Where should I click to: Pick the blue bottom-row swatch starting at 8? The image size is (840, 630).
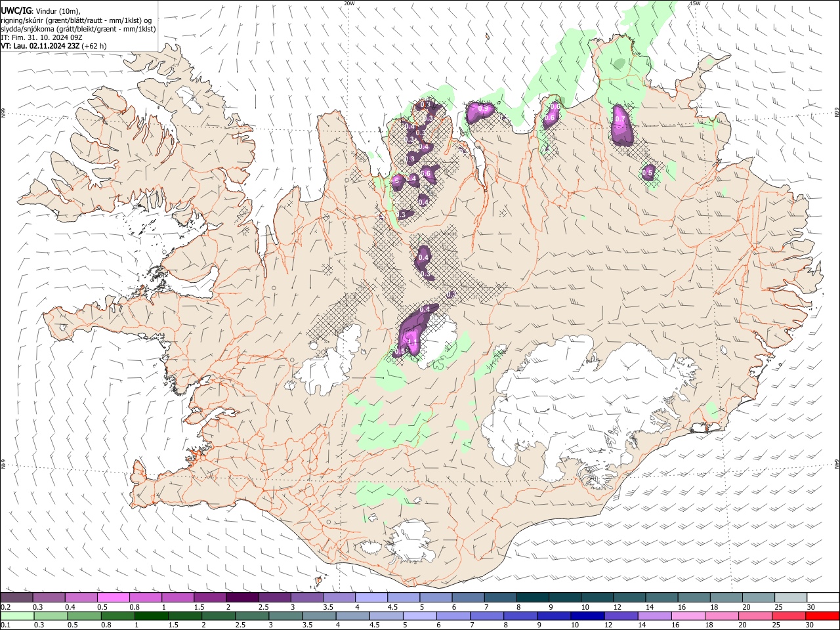[x=520, y=616]
